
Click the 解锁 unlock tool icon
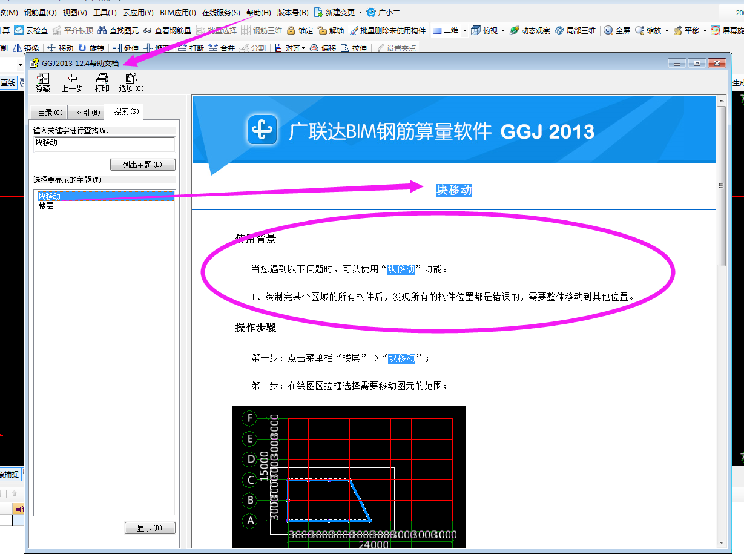click(x=331, y=30)
